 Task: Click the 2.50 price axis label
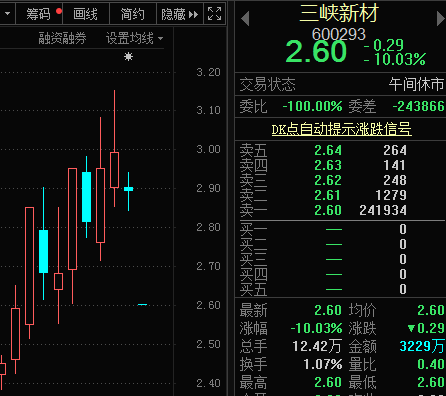click(208, 344)
